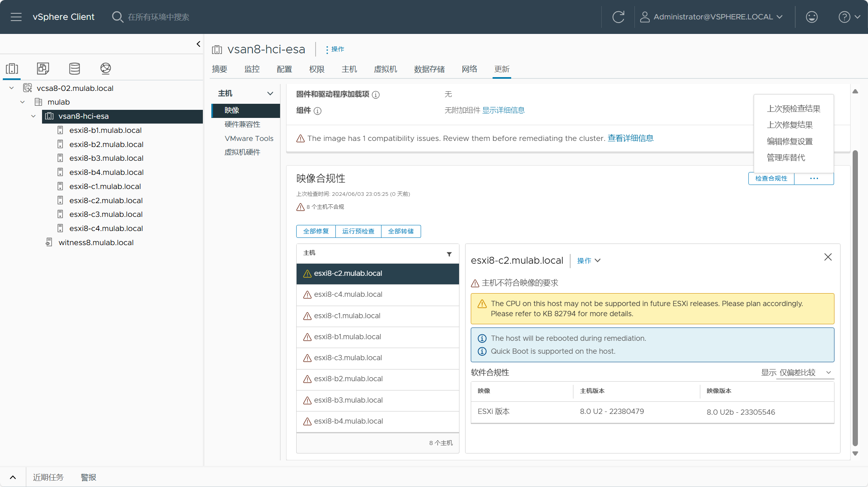Select esxi8-c3.mulab.local in compliance list
The height and width of the screenshot is (487, 868).
tap(377, 358)
